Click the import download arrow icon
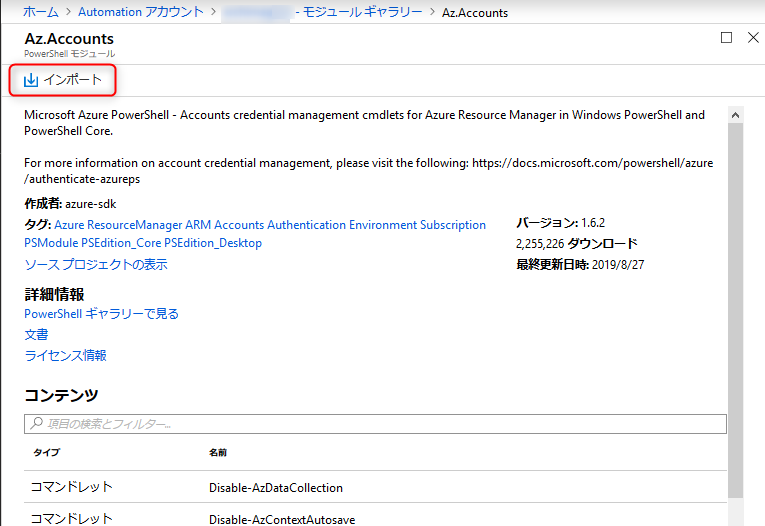 click(x=31, y=80)
